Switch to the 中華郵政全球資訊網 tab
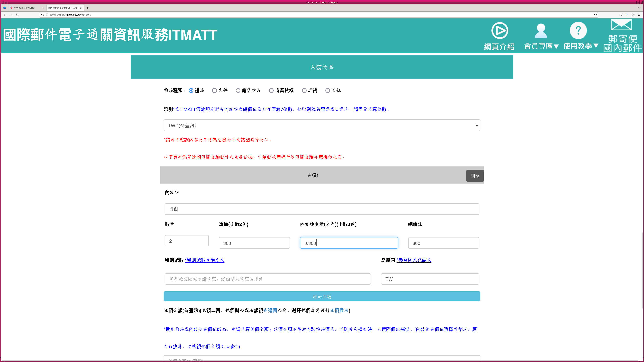 [x=24, y=8]
